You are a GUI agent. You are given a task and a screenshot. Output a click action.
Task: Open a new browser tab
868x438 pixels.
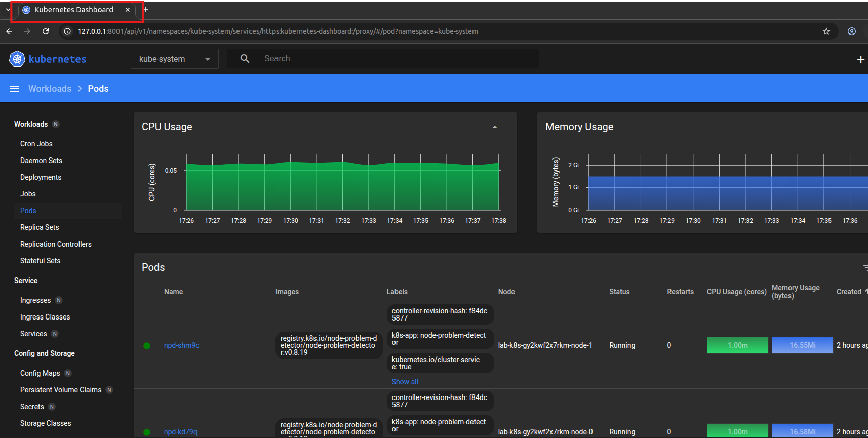click(x=146, y=10)
